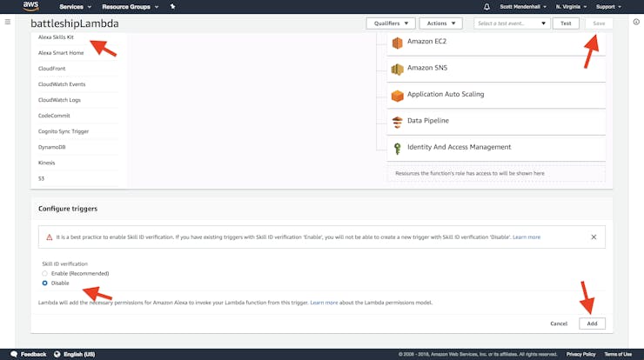Viewport: 644px width, 360px height.
Task: Open the Select a test event dropdown
Action: tap(512, 23)
